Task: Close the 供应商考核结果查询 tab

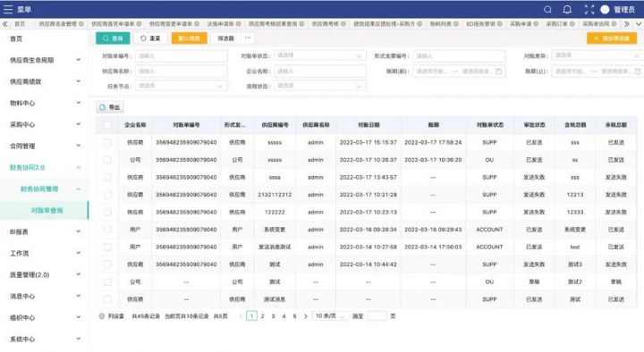Action: 302,24
